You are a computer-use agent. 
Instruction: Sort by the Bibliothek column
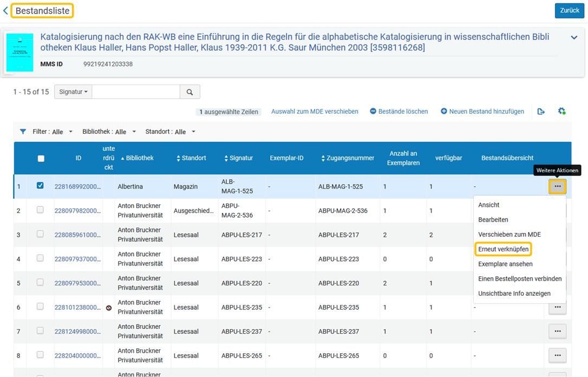point(137,158)
